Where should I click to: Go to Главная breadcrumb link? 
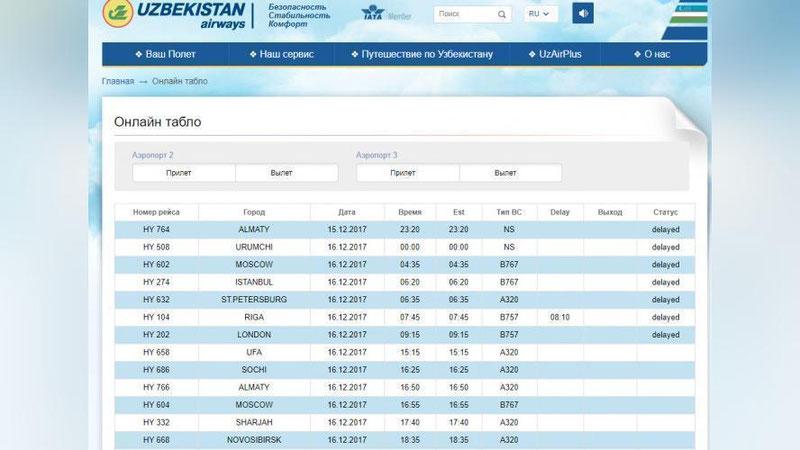pos(118,81)
